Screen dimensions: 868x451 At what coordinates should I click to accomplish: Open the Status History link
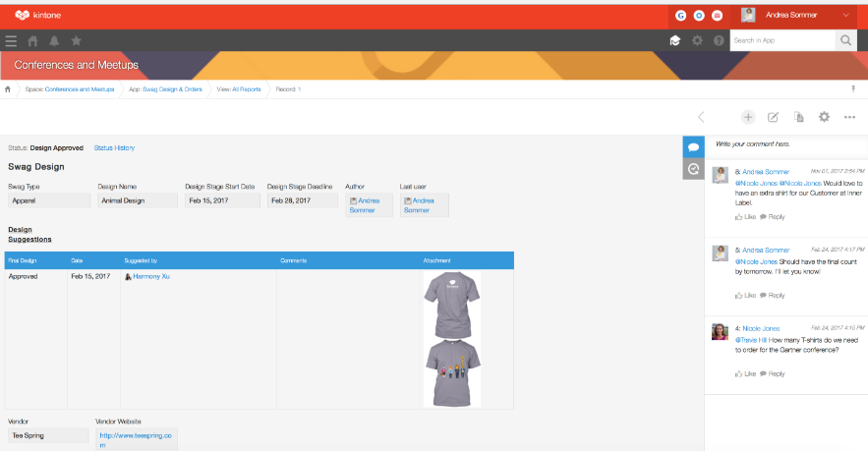tap(114, 147)
